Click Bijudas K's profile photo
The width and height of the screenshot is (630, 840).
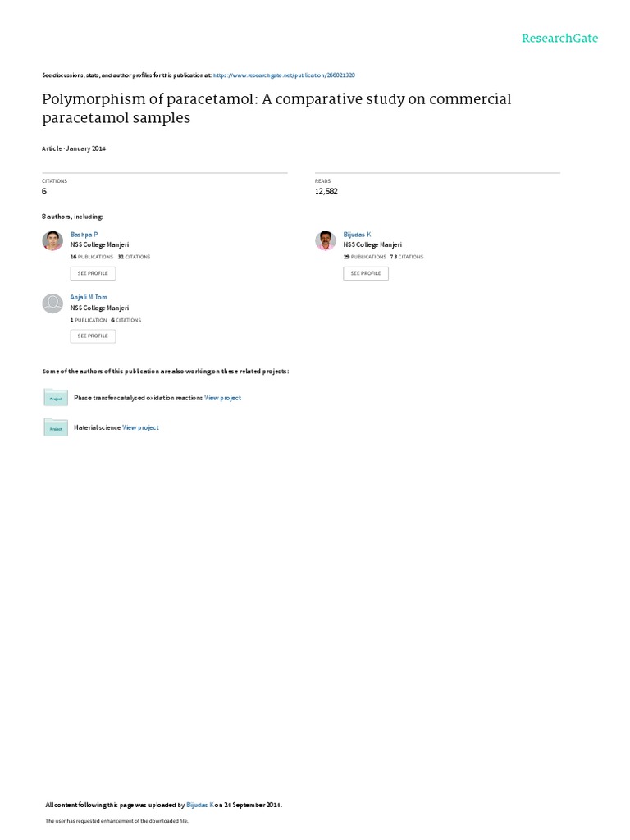point(326,240)
